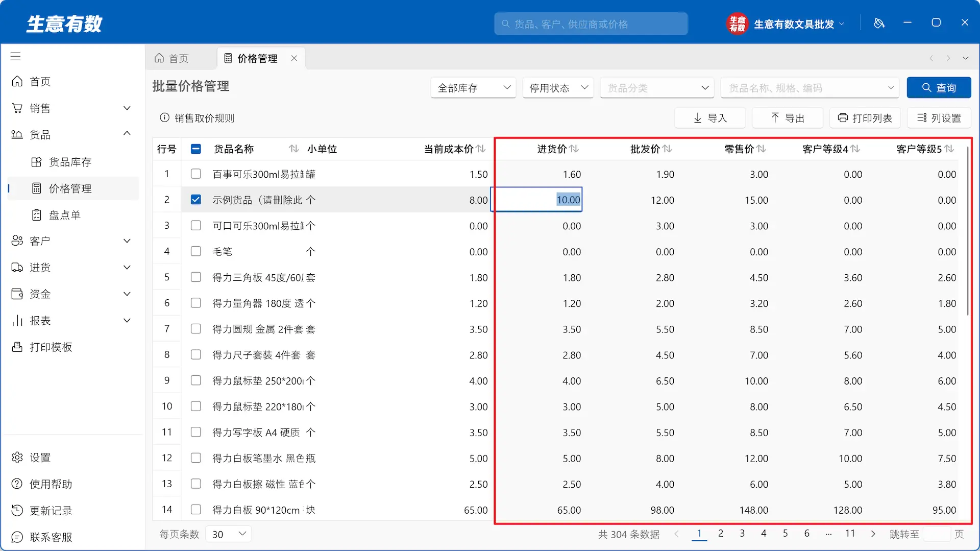Open the 停用状态 dropdown
Image resolution: width=980 pixels, height=551 pixels.
tap(558, 88)
